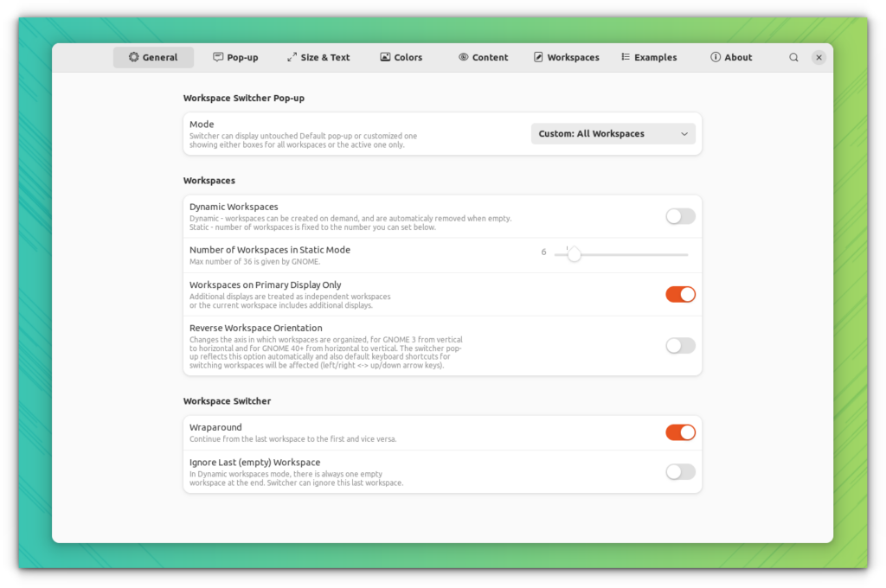Turn off Workspaces on Primary Display Only
Image resolution: width=886 pixels, height=588 pixels.
pos(680,294)
